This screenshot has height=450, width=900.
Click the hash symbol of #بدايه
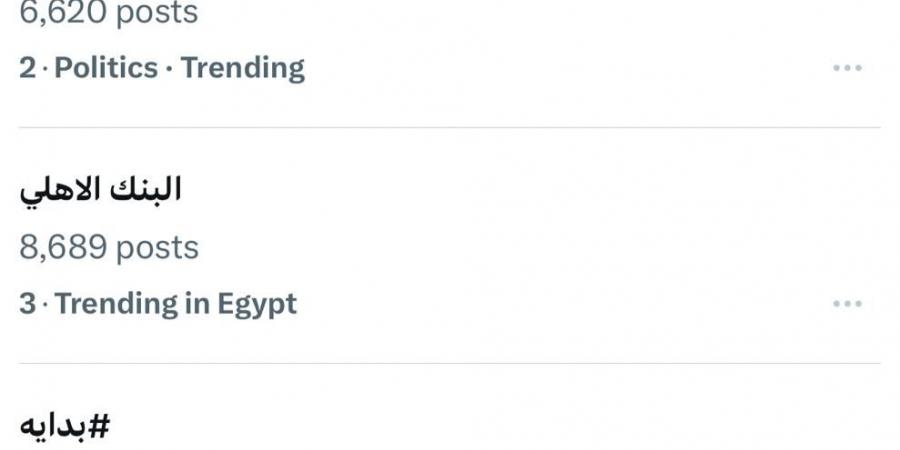pos(98,426)
